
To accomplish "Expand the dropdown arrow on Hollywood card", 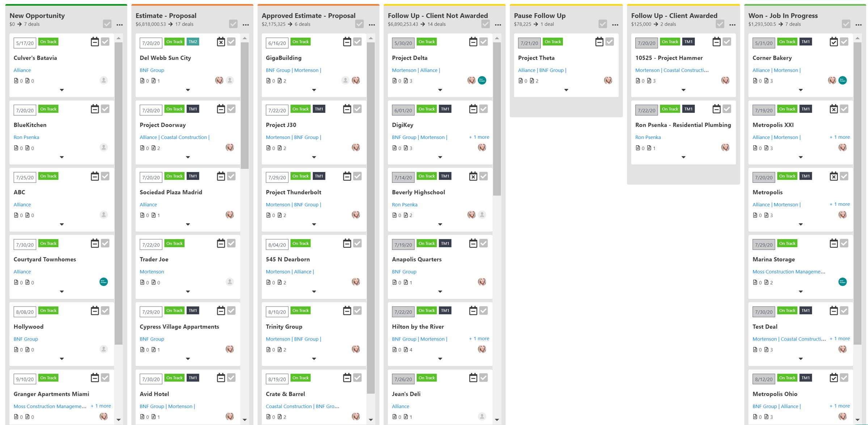I will click(62, 358).
